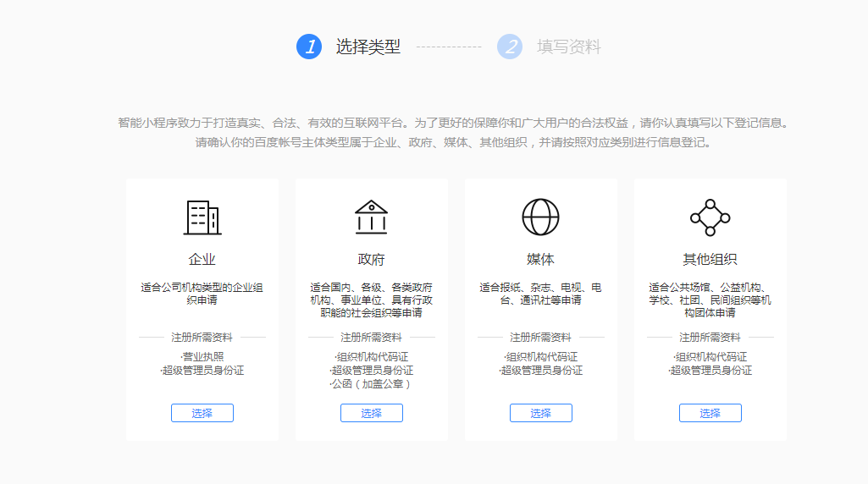
Task: Click the 媒体 card title
Action: [540, 259]
